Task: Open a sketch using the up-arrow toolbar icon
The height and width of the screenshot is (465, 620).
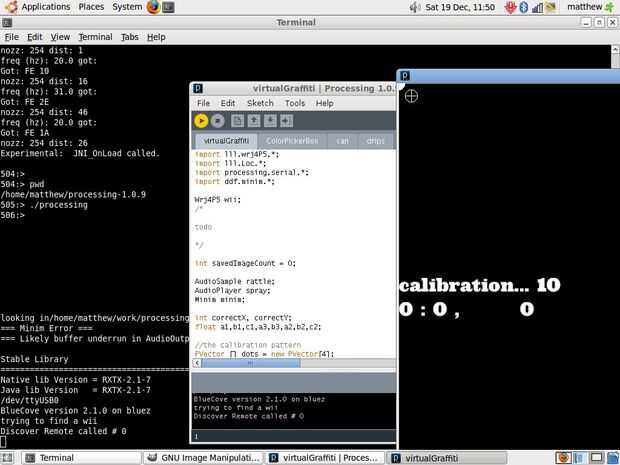Action: 254,121
